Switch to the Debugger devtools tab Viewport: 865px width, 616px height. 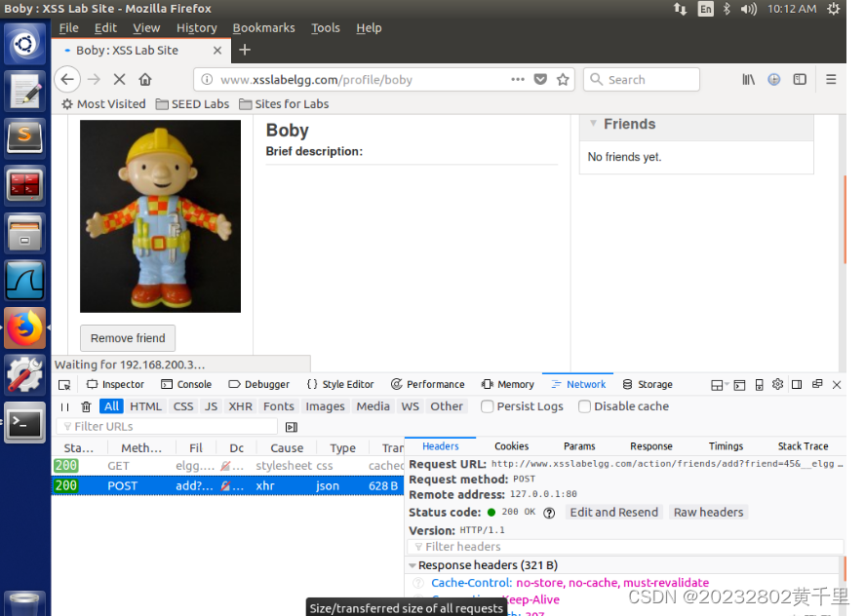click(258, 384)
